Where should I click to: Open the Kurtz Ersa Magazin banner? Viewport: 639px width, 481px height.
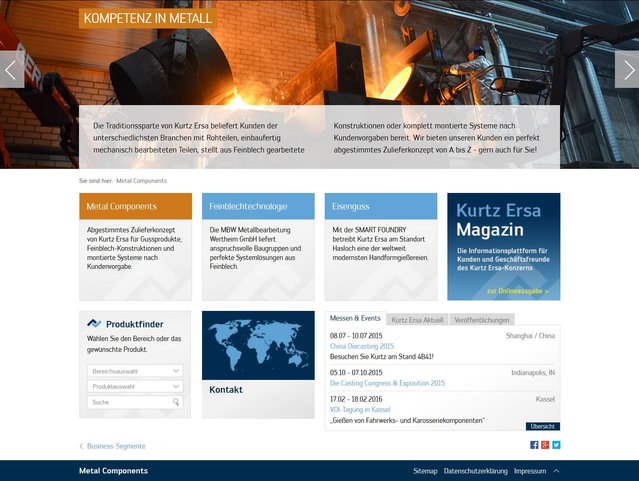504,247
